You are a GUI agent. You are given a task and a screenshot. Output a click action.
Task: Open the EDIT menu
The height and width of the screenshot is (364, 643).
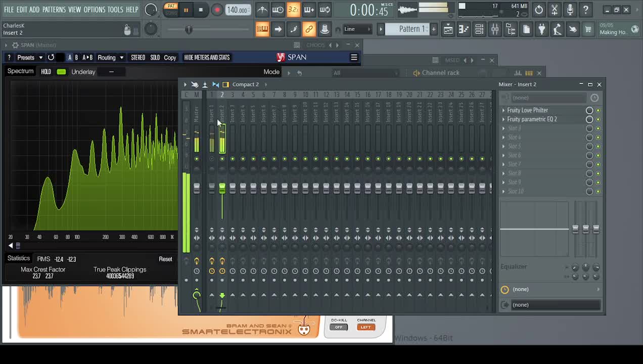point(22,10)
